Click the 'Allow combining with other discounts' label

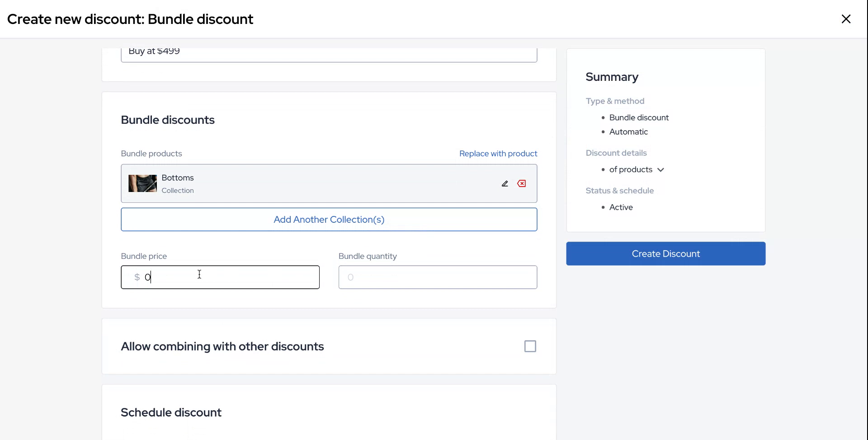(222, 346)
